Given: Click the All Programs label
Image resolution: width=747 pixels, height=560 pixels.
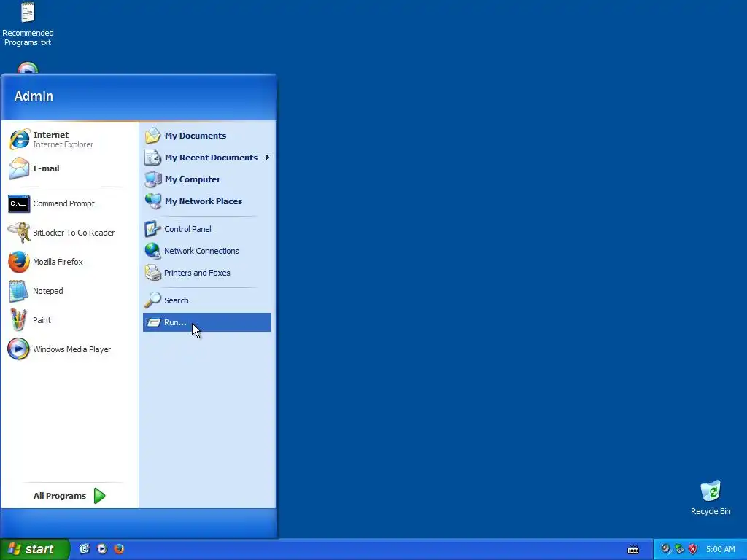Looking at the screenshot, I should (60, 496).
